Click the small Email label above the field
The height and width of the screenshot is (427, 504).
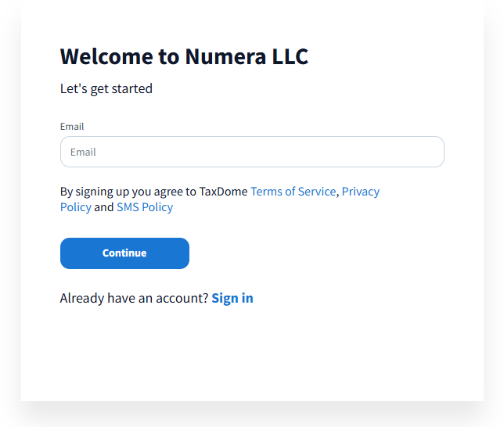pyautogui.click(x=72, y=127)
